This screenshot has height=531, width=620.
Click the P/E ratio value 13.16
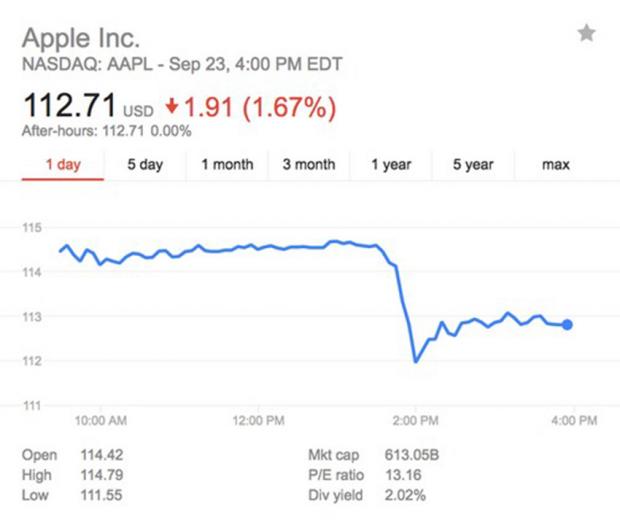coord(402,475)
